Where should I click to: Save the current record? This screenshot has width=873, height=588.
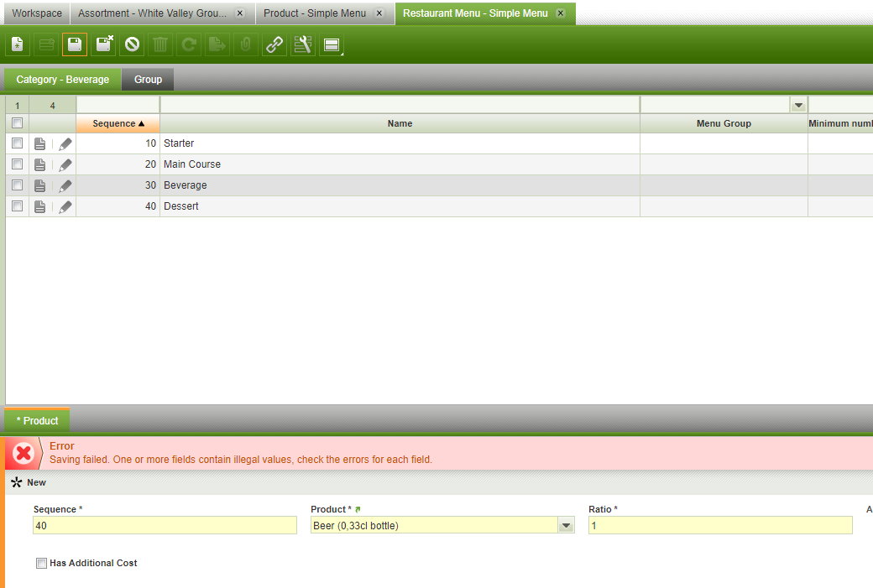click(75, 44)
